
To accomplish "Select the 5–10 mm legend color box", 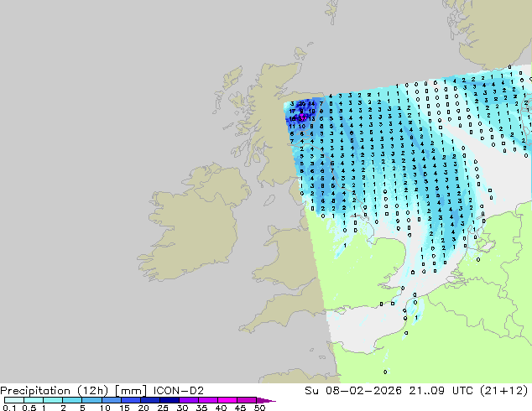I will pyautogui.click(x=91, y=400).
